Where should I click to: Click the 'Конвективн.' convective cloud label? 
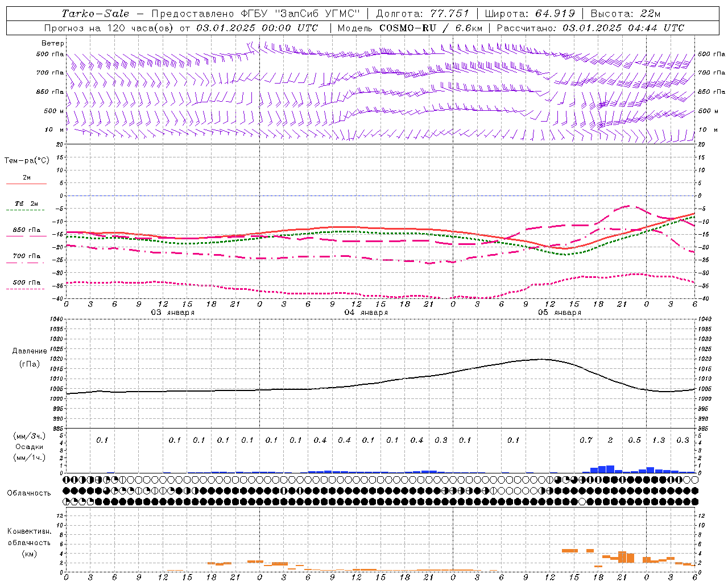[x=30, y=531]
